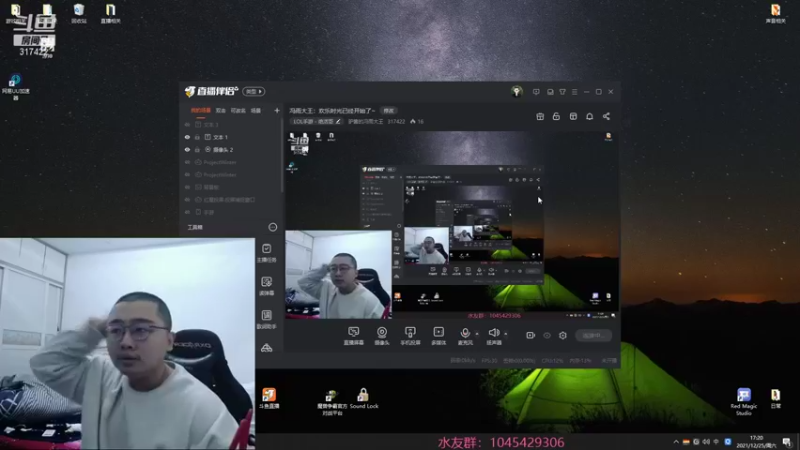
Task: Show the hidden 文本 3 layer
Action: point(187,124)
